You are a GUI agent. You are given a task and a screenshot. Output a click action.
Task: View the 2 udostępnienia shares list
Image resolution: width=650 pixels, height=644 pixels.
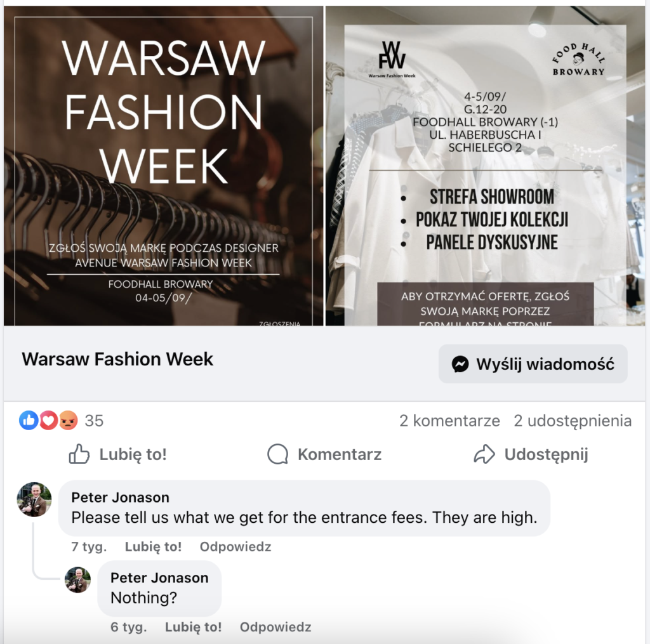573,421
